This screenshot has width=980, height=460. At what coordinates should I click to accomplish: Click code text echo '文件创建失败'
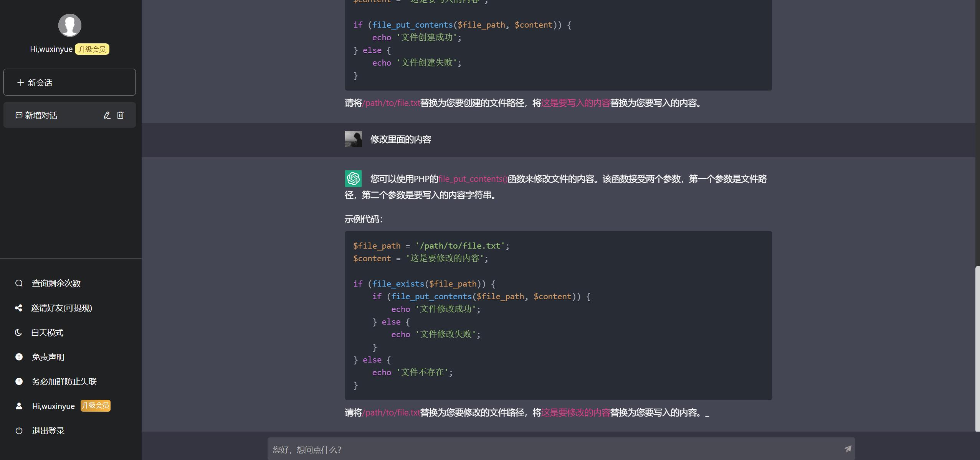pyautogui.click(x=417, y=63)
